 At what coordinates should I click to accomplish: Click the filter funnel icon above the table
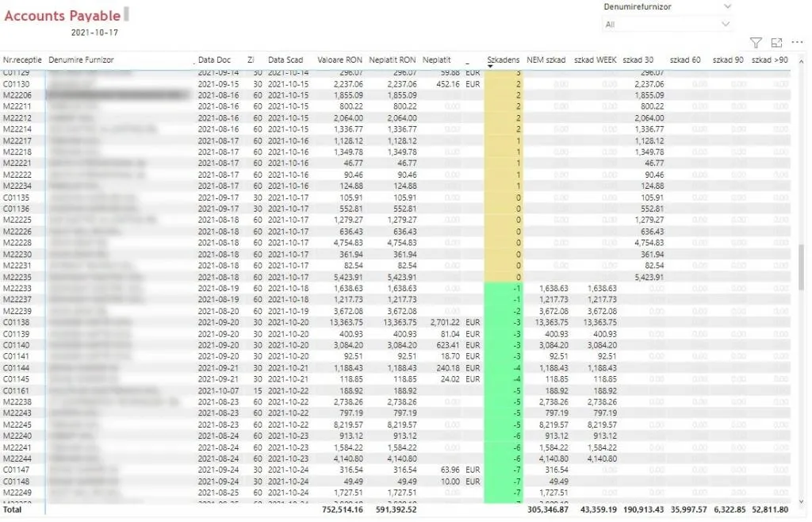point(756,42)
